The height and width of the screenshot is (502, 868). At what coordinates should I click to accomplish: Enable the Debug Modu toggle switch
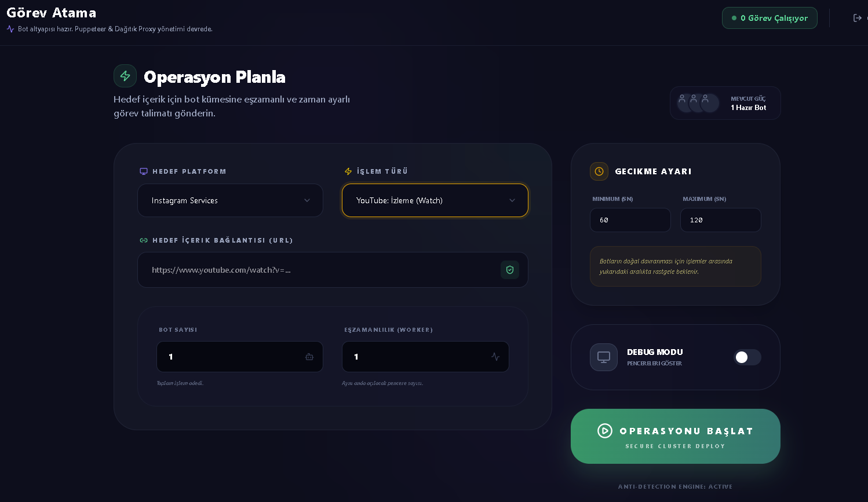(747, 357)
